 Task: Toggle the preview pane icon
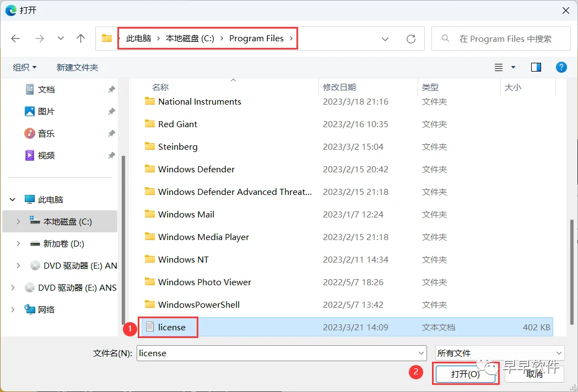tap(536, 67)
